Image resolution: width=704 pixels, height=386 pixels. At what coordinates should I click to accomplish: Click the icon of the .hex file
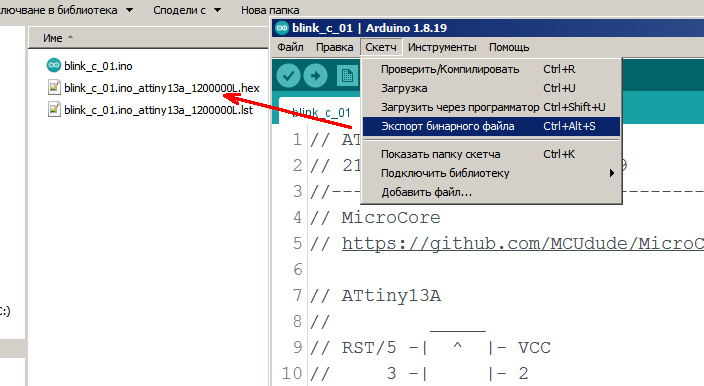coord(54,88)
